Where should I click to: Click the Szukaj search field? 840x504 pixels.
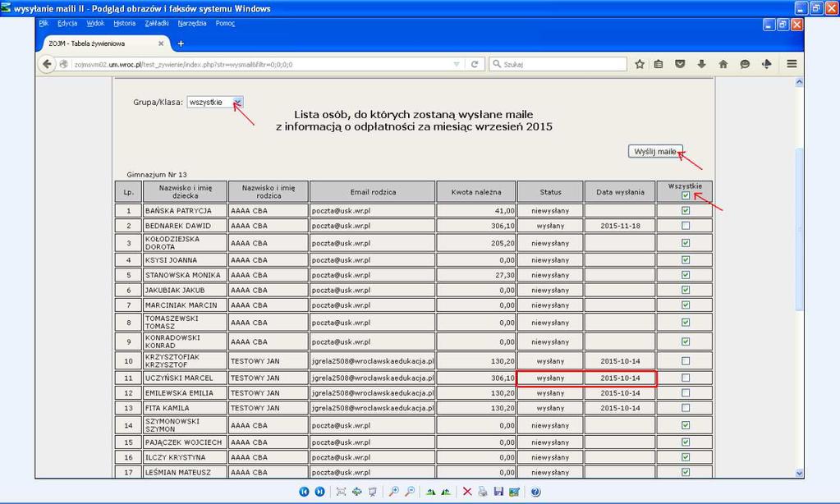point(558,64)
